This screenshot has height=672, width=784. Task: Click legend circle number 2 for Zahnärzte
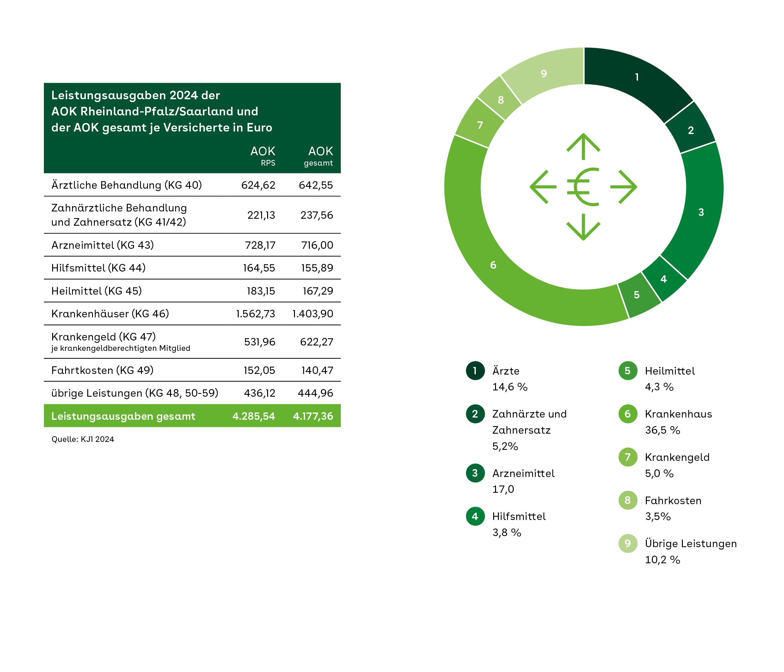[475, 414]
